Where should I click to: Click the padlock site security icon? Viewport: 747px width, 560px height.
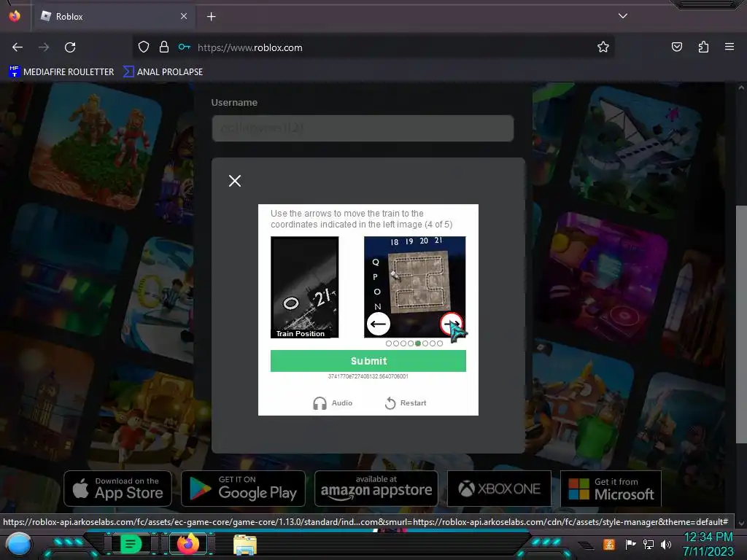[x=164, y=47]
